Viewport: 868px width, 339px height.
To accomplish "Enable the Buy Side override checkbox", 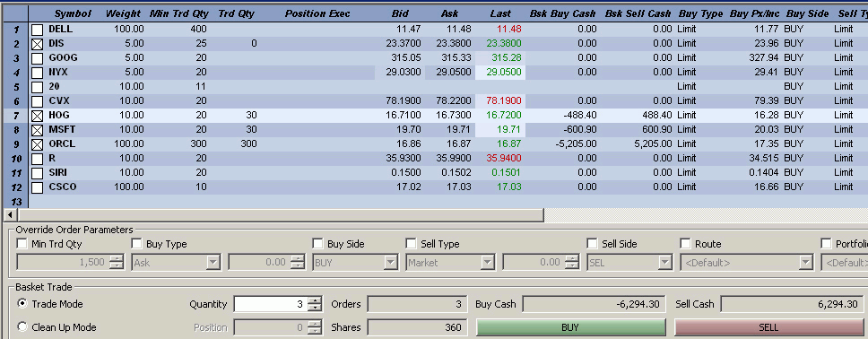I will [x=317, y=244].
